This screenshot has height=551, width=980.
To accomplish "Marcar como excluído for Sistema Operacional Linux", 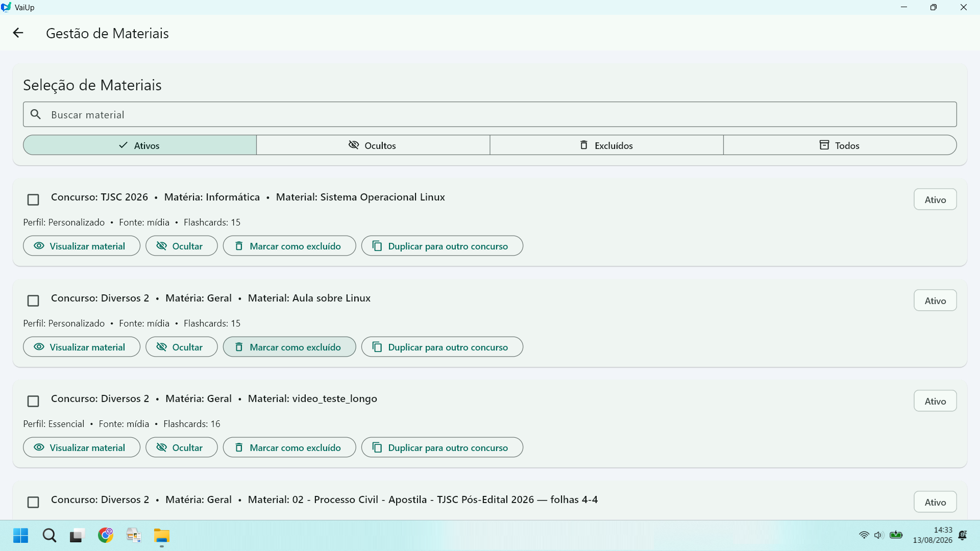I will [289, 246].
